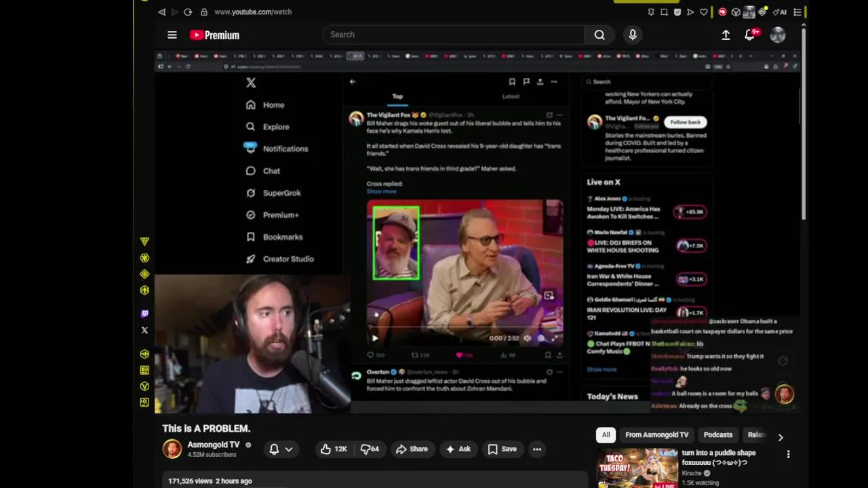Screen dimensions: 868x488
Task: Select the All filter chip
Action: (606, 435)
